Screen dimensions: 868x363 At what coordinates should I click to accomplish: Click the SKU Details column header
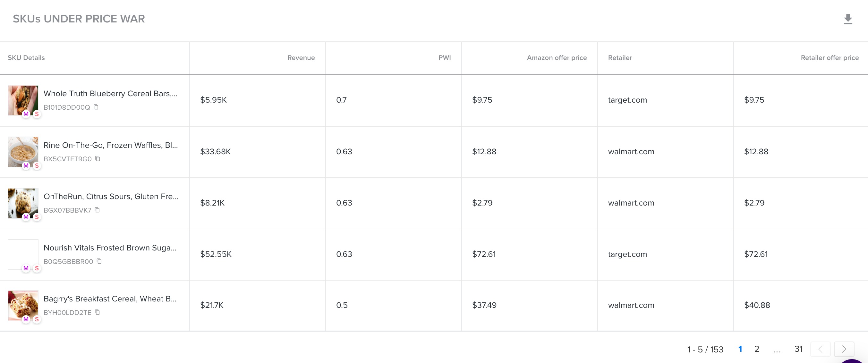coord(26,58)
